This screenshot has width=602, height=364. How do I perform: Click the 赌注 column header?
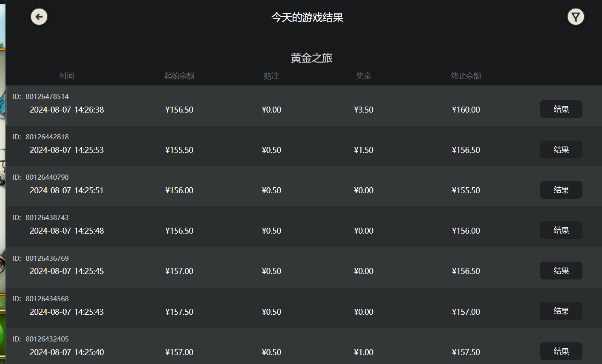(271, 76)
